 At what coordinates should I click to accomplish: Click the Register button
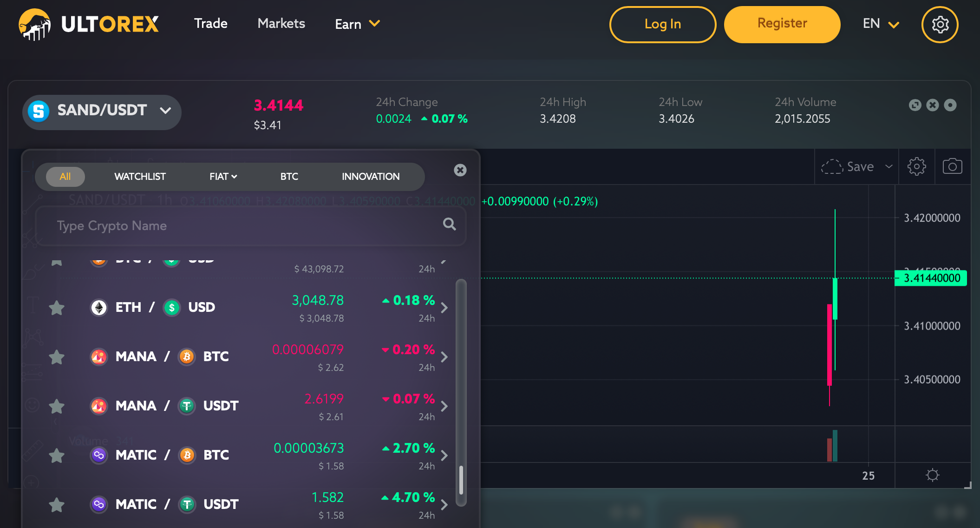tap(782, 24)
